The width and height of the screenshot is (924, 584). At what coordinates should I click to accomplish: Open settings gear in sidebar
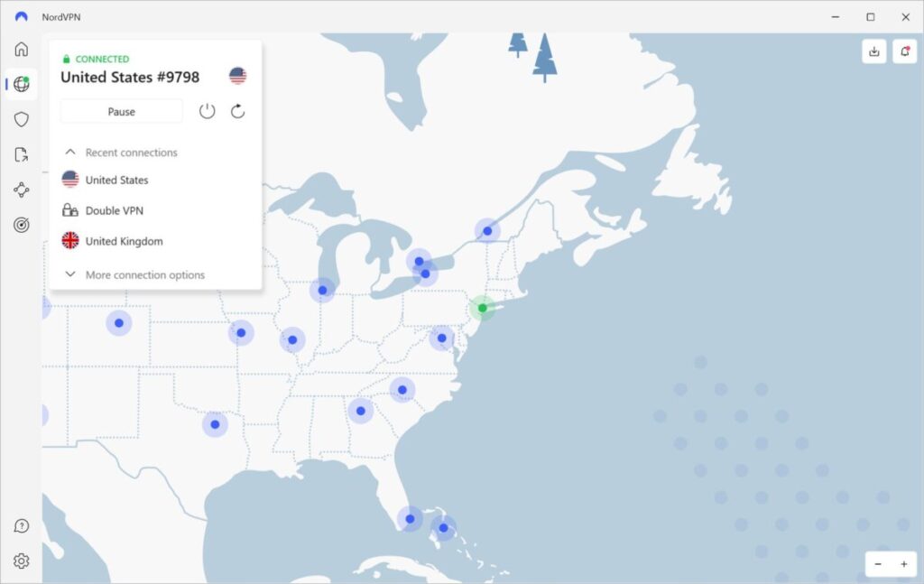pos(22,561)
